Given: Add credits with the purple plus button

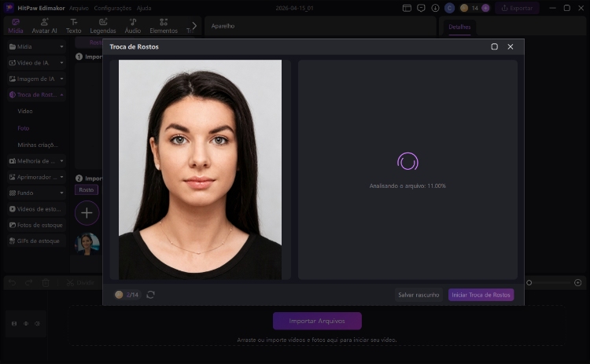Looking at the screenshot, I should click(x=485, y=8).
